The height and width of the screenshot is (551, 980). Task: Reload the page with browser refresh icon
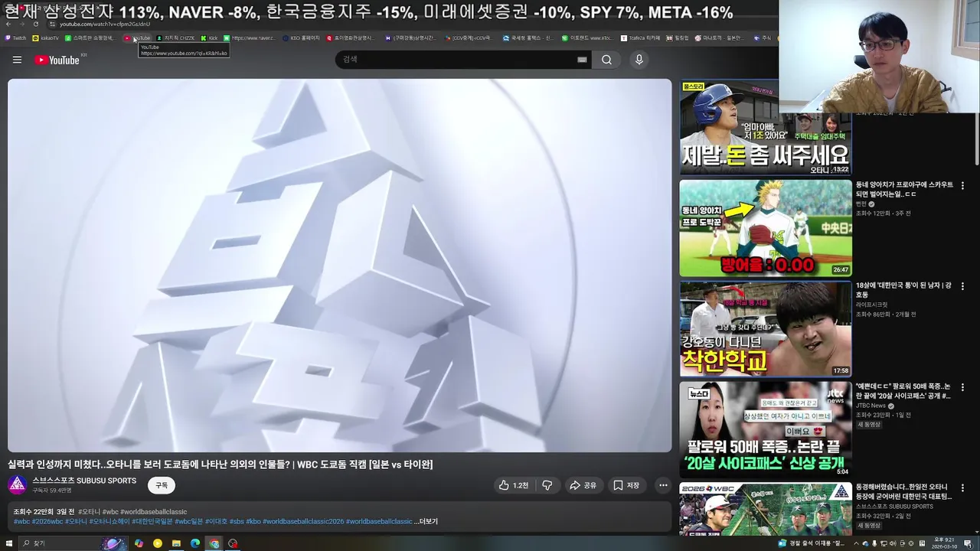[35, 24]
